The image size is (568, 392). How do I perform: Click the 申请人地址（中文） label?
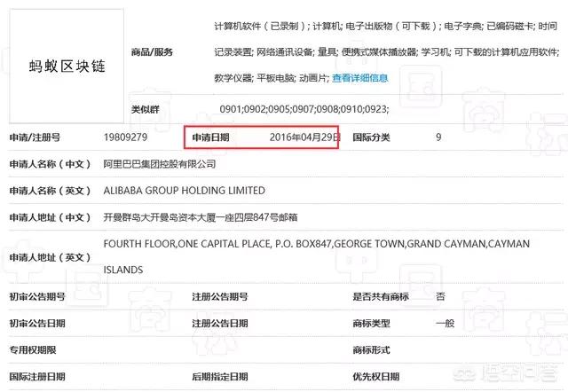pos(50,217)
